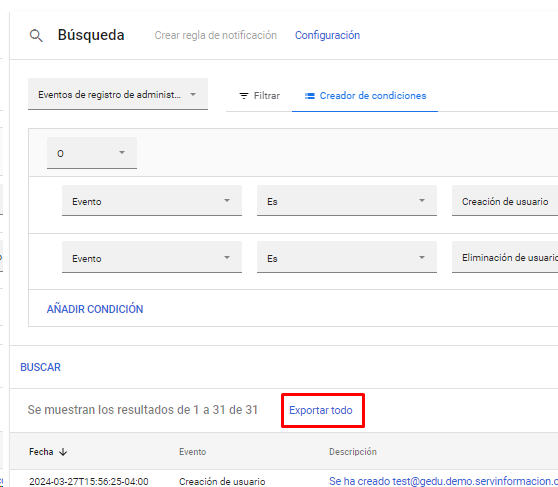Switch to the Filtrar tab

[x=259, y=96]
